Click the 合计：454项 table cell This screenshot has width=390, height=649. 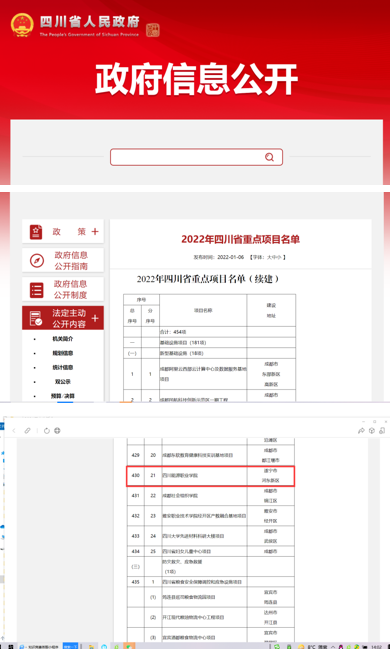click(x=203, y=332)
